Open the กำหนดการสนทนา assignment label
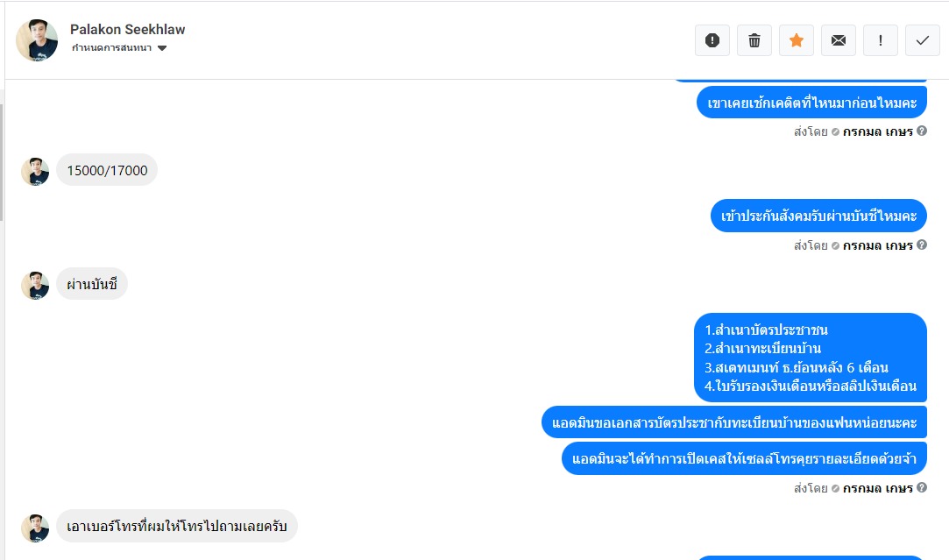The image size is (949, 560). pos(112,48)
